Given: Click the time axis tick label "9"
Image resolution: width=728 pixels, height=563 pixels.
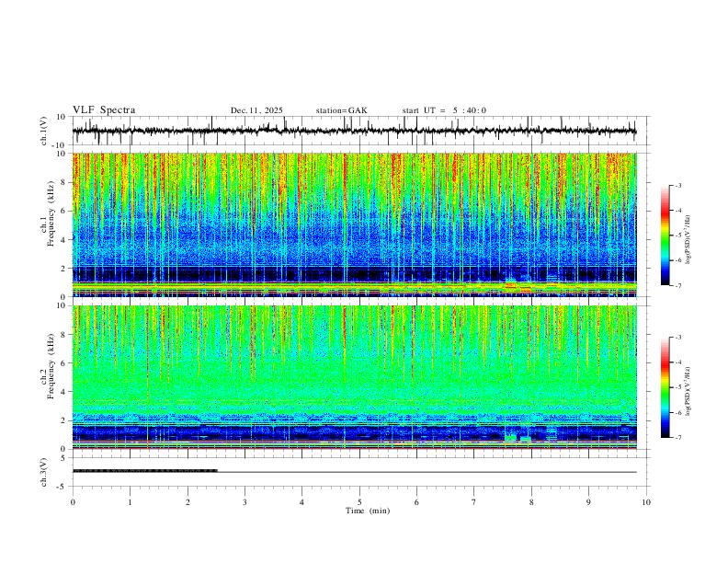Looking at the screenshot, I should tap(588, 502).
